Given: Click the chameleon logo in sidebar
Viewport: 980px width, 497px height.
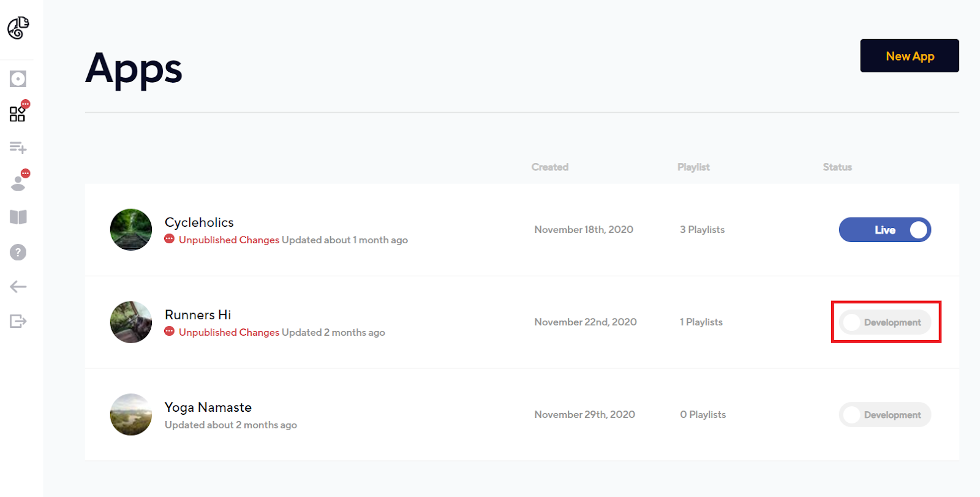Looking at the screenshot, I should coord(18,28).
